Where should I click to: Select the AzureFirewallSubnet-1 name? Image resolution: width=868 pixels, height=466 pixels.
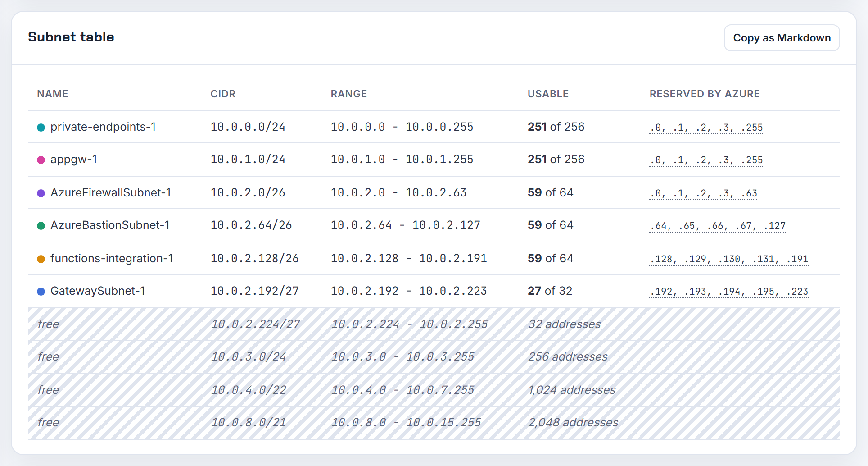point(111,193)
